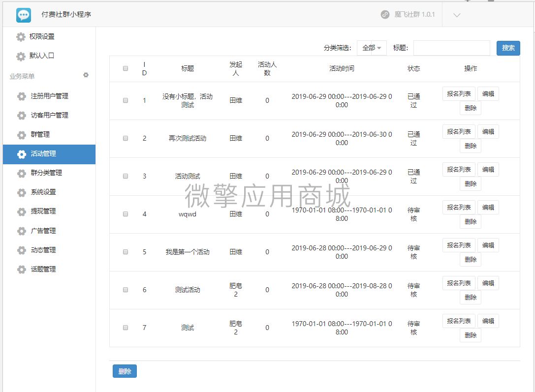Click the blue chat bubble app logo
Image resolution: width=535 pixels, height=392 pixels.
(x=23, y=14)
